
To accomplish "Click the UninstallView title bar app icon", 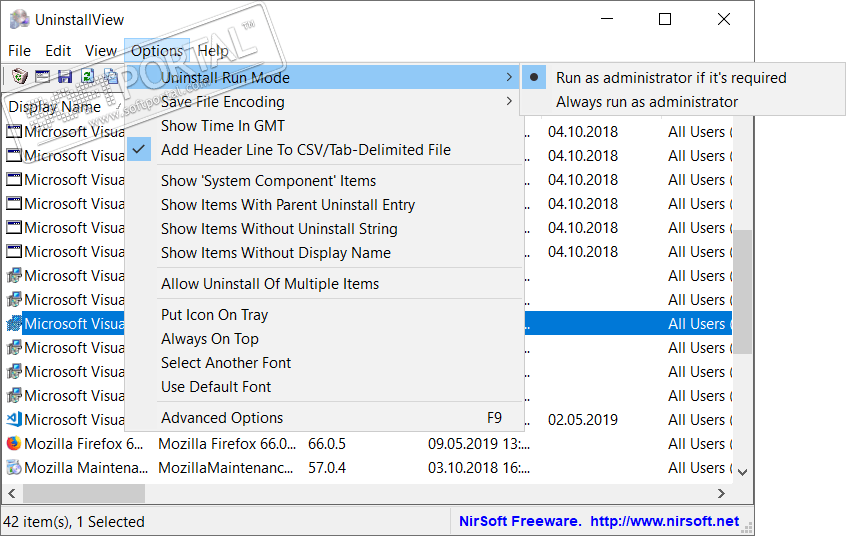I will [x=19, y=19].
